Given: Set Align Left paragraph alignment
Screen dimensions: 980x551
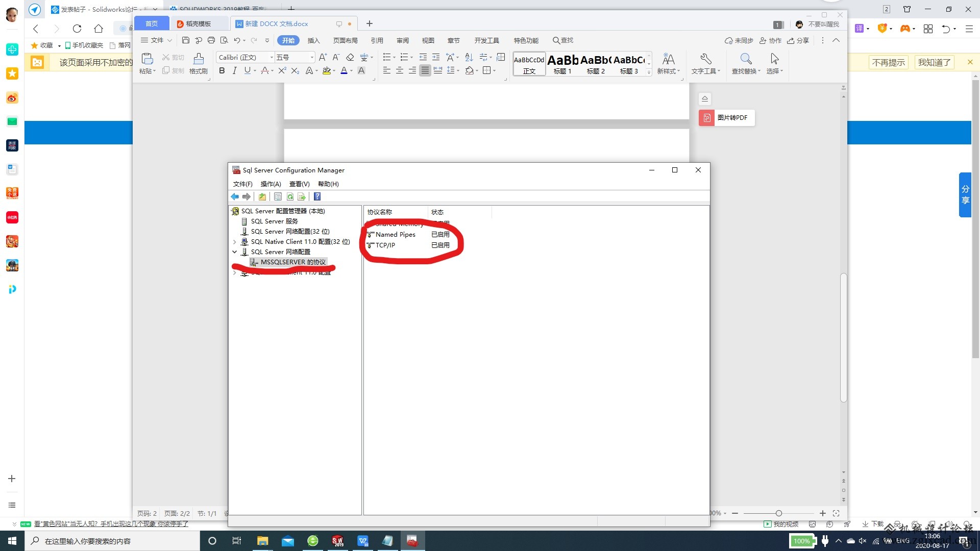Looking at the screenshot, I should point(387,71).
